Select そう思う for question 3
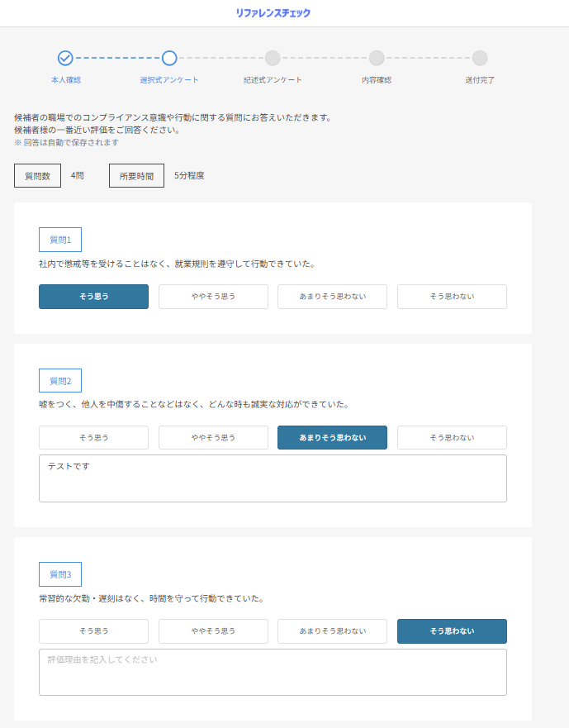The height and width of the screenshot is (728, 569). click(x=93, y=631)
